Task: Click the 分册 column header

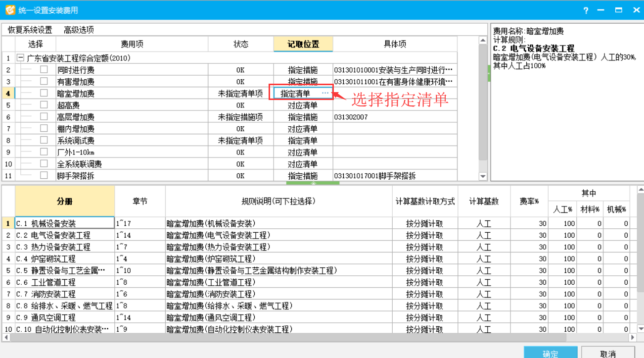Action: tap(65, 201)
